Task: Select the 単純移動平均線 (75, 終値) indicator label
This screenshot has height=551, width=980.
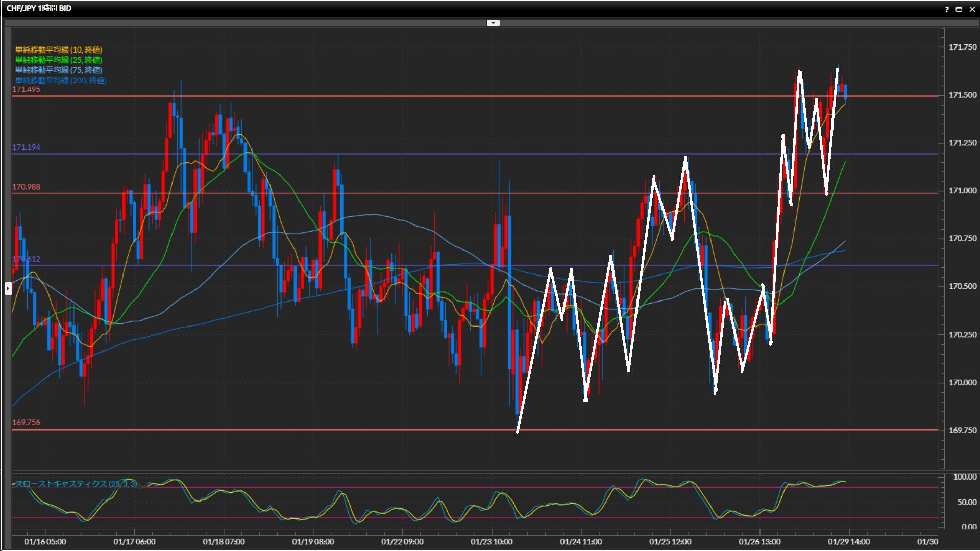Action: tap(58, 70)
